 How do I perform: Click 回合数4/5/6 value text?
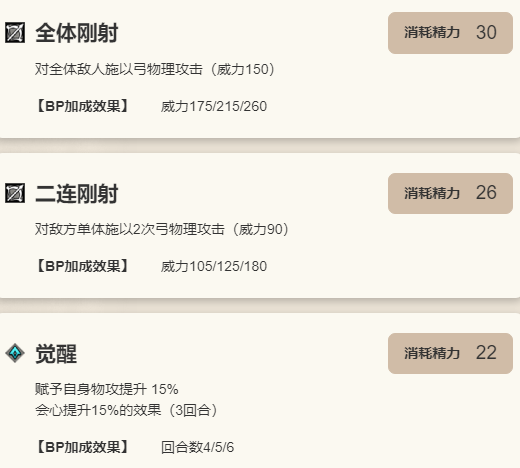coord(197,447)
